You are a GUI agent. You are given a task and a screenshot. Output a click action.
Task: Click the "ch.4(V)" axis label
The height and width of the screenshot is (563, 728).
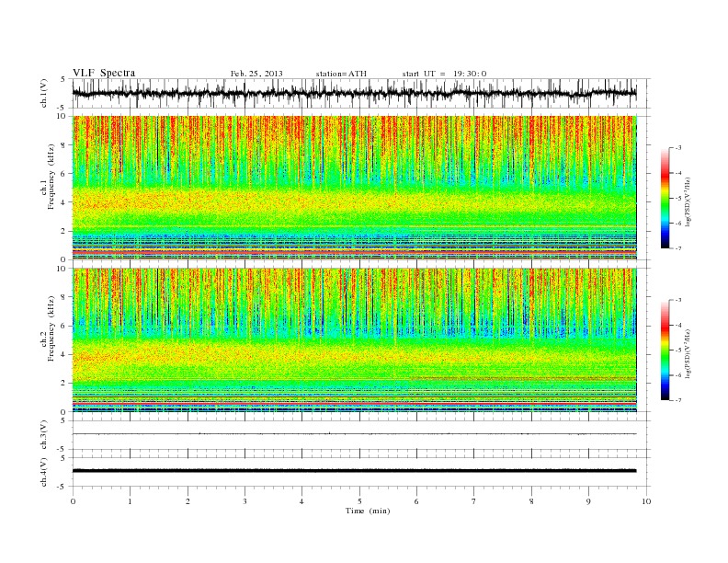coord(44,472)
